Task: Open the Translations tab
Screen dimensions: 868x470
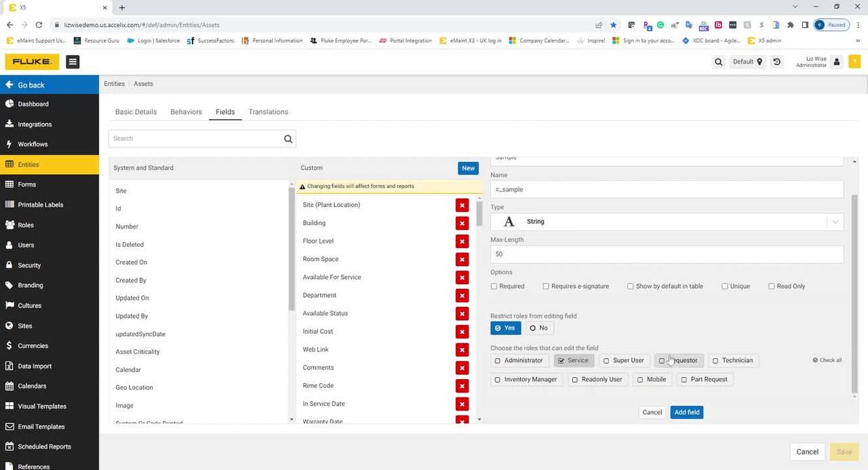Action: click(x=268, y=112)
